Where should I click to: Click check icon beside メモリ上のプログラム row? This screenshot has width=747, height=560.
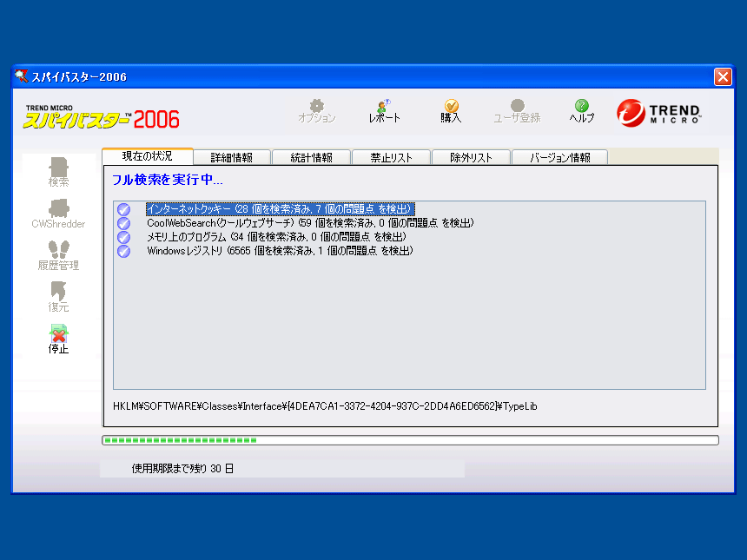click(124, 237)
